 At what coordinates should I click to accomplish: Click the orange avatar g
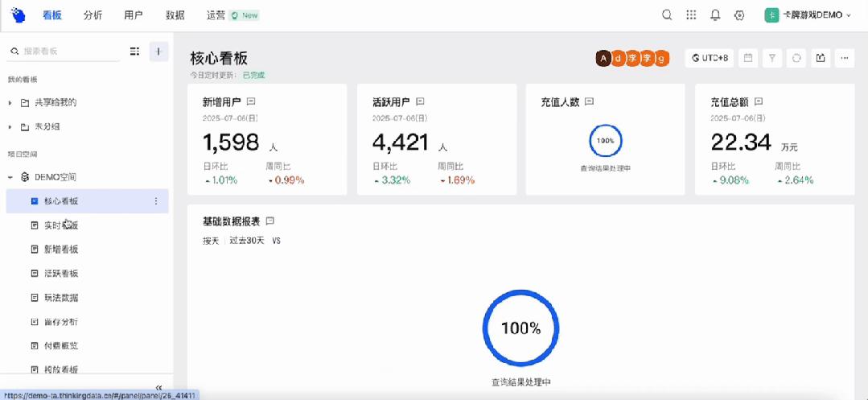coord(661,58)
